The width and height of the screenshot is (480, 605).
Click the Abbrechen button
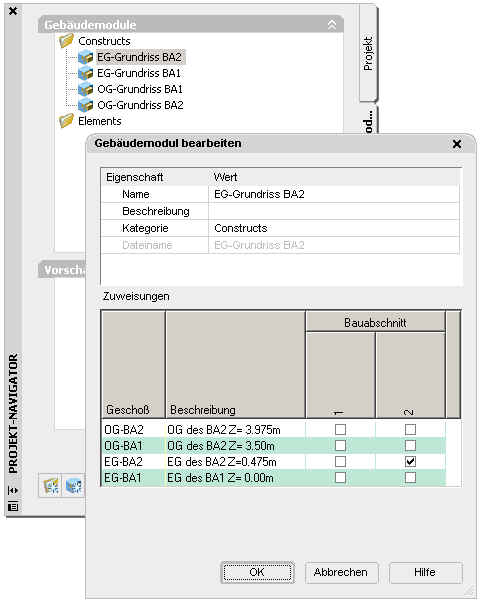click(x=341, y=572)
